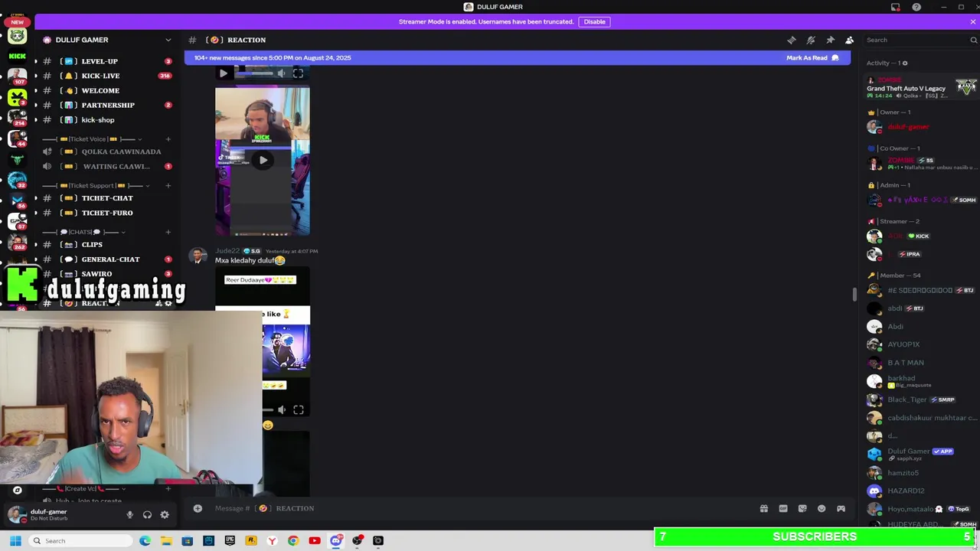
Task: Collapse the Ticket Support category
Action: click(96, 186)
